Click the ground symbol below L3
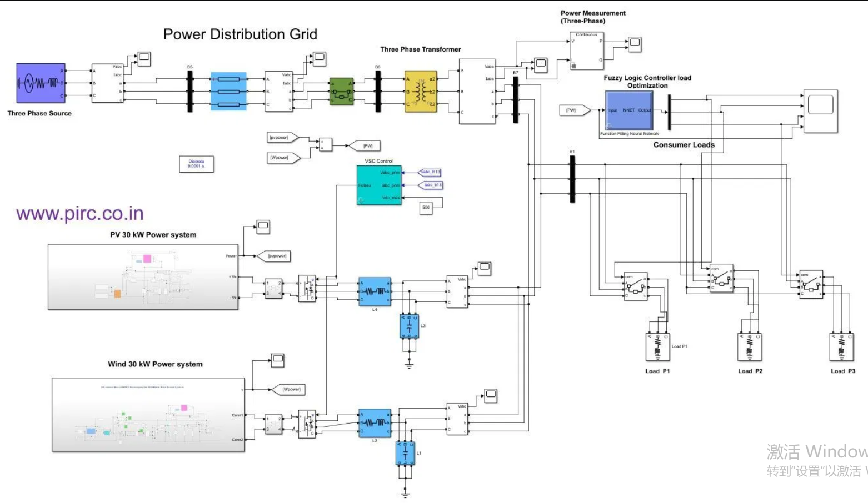Viewport: 868px width, 503px height. point(410,365)
